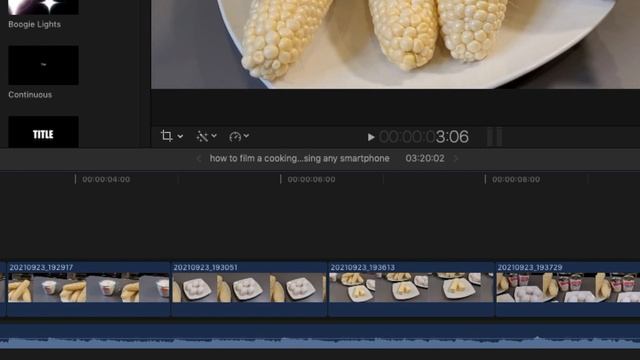Select clip 20210923_193729 in timeline
640x360 pixels.
[568, 289]
